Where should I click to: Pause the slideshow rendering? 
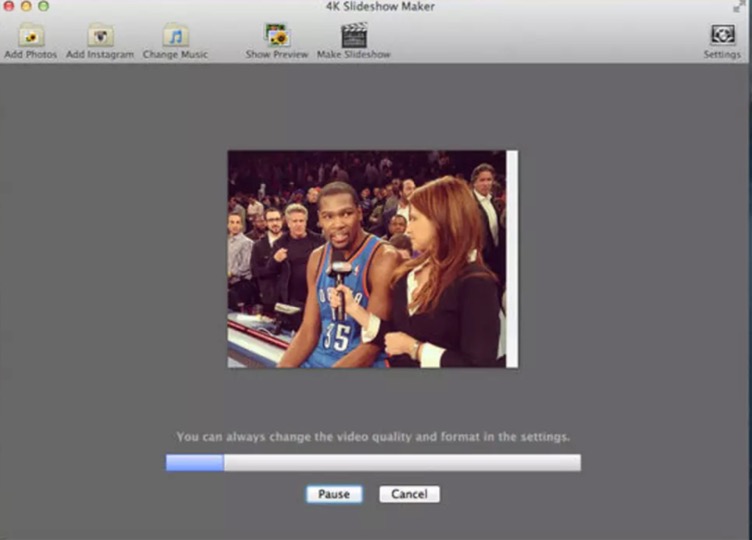coord(334,494)
